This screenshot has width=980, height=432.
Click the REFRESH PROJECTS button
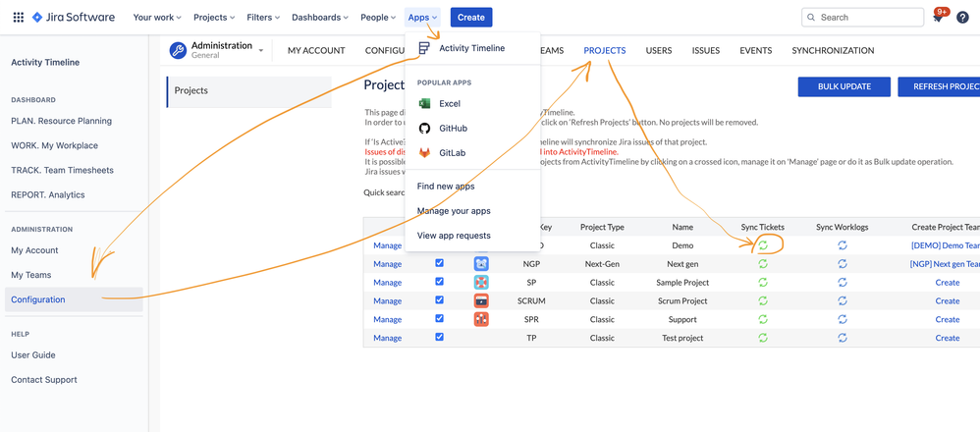click(x=939, y=87)
